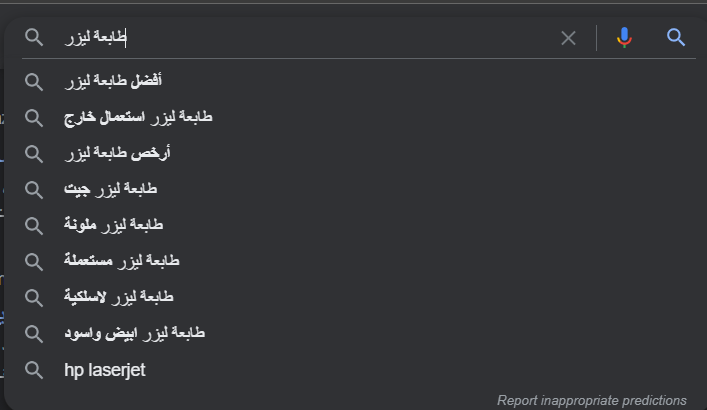Image resolution: width=707 pixels, height=410 pixels.
Task: Click the magnifier icon left of the search field
Action: click(34, 38)
